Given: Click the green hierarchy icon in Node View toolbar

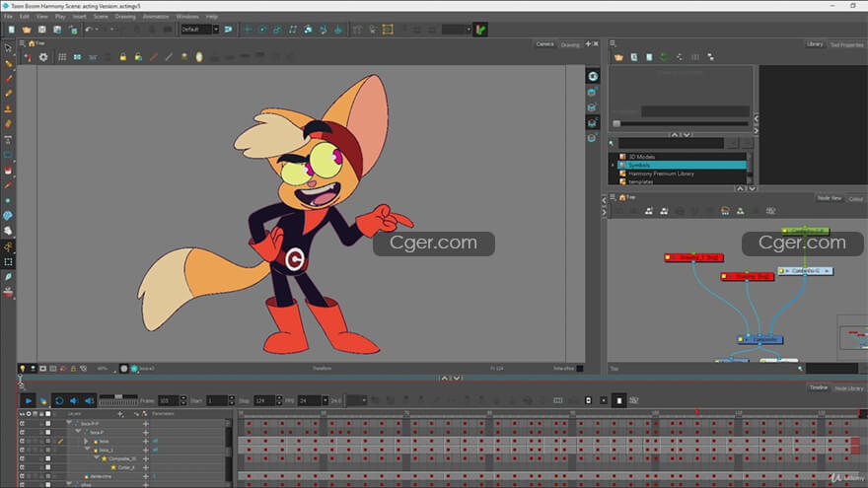Looking at the screenshot, I should pos(740,211).
